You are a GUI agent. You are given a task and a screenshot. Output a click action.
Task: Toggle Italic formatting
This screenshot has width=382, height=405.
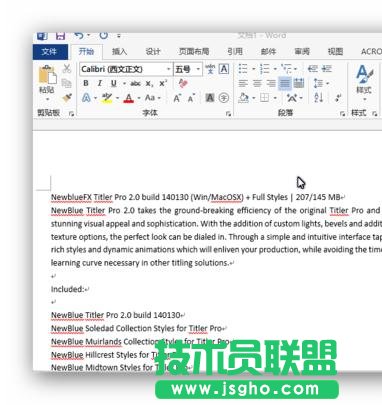(x=99, y=83)
